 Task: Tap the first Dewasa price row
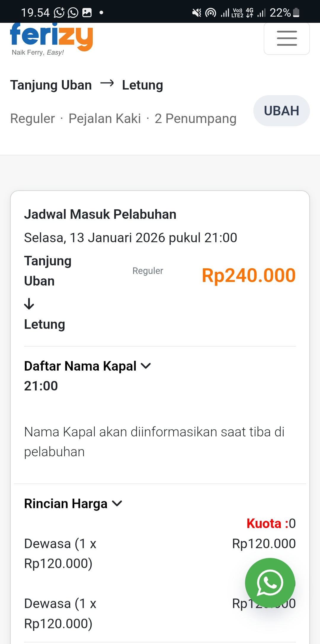160,553
